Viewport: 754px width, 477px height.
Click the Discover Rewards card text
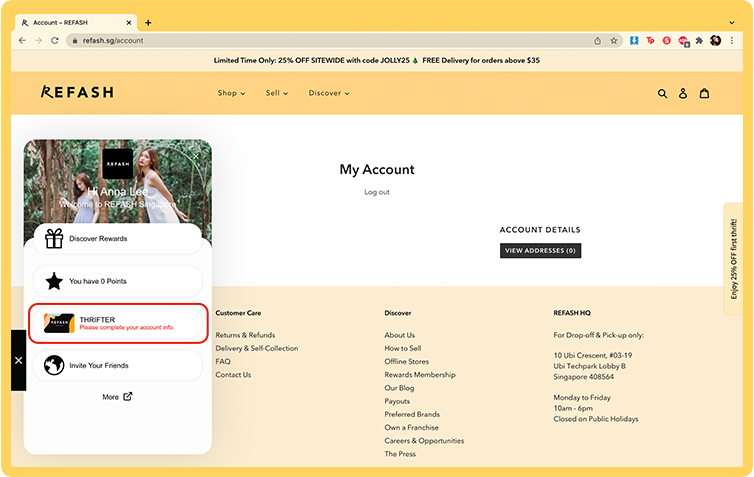98,238
